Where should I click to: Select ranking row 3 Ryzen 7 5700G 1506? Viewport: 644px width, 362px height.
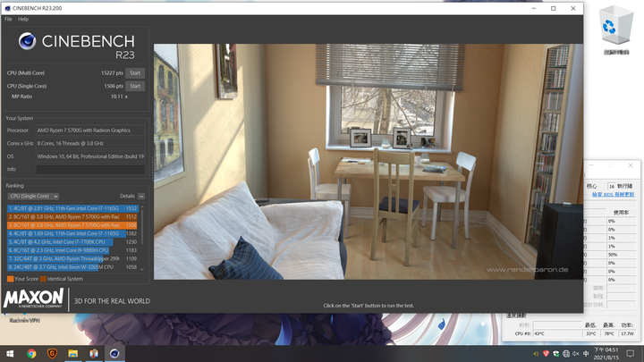(72, 225)
